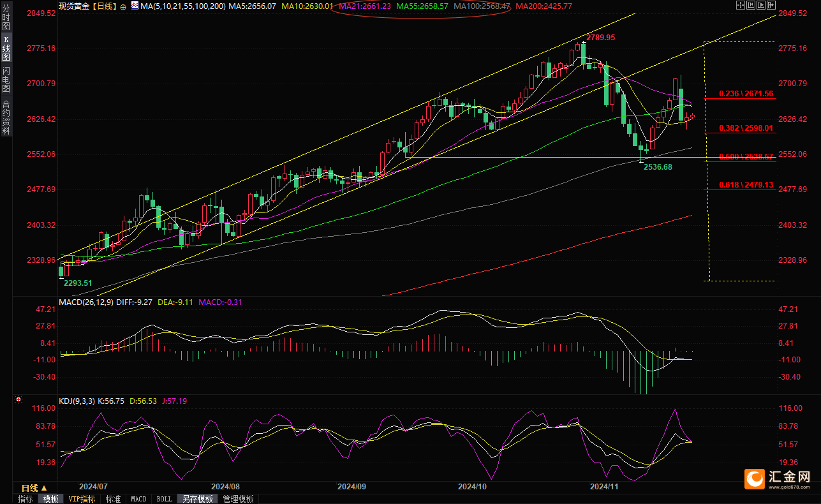Click the MA21:2661.23 value
The width and height of the screenshot is (821, 504).
(x=366, y=6)
